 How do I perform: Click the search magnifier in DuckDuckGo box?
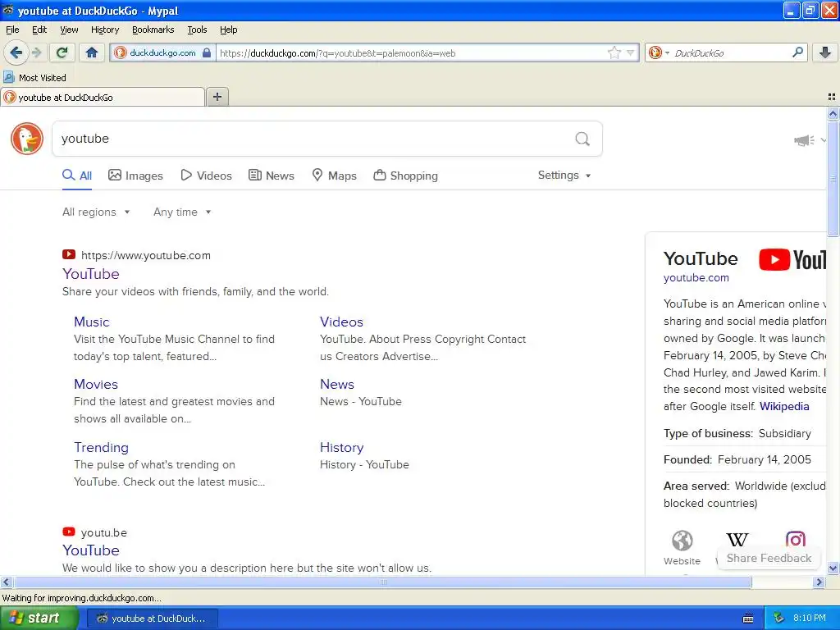(582, 139)
